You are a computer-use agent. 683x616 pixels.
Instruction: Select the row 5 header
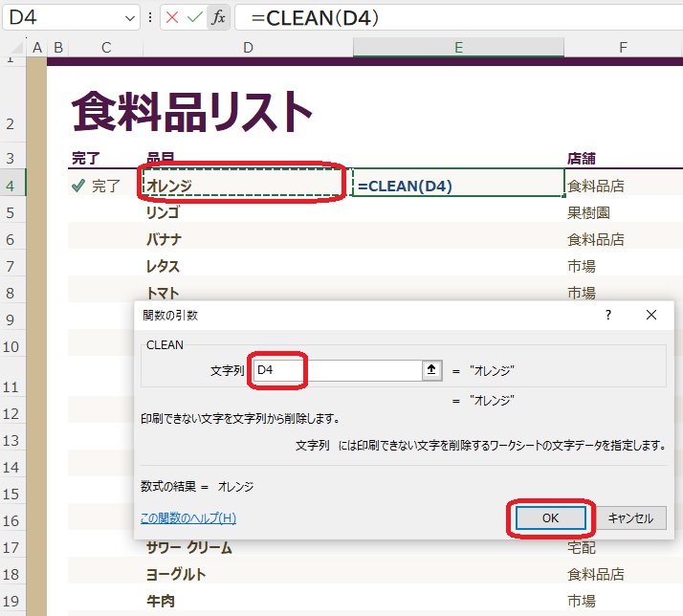(x=11, y=212)
